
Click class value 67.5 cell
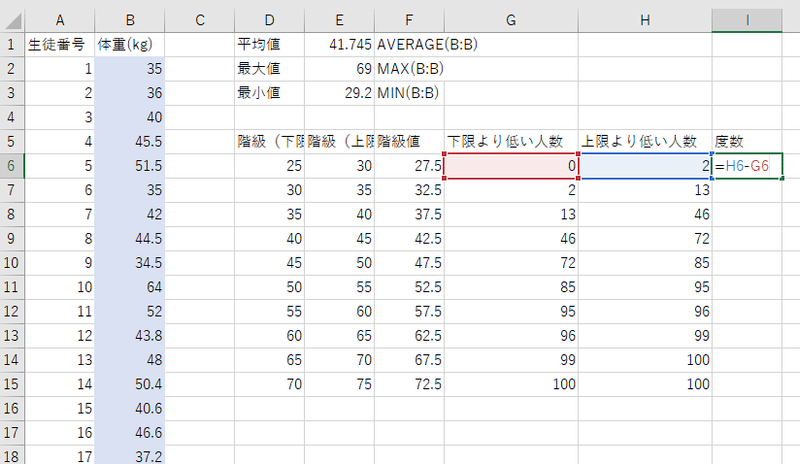pos(409,360)
